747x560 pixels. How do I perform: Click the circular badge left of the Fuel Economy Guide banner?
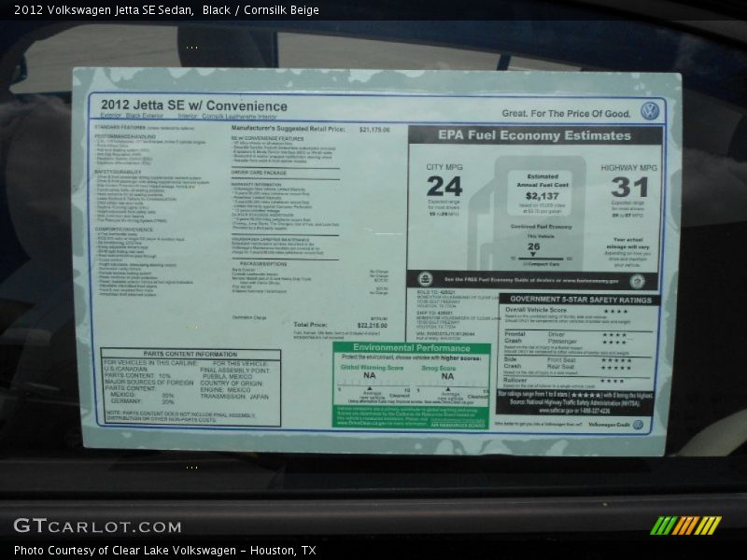[425, 278]
